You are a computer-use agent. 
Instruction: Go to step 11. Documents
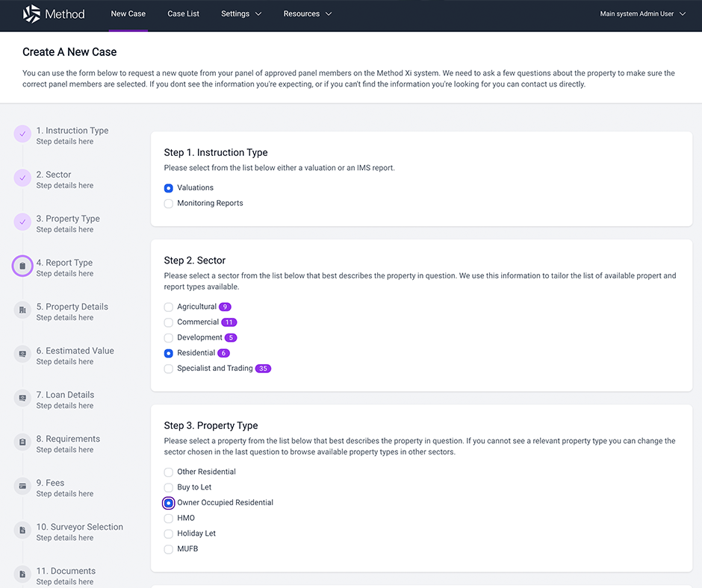coord(66,571)
